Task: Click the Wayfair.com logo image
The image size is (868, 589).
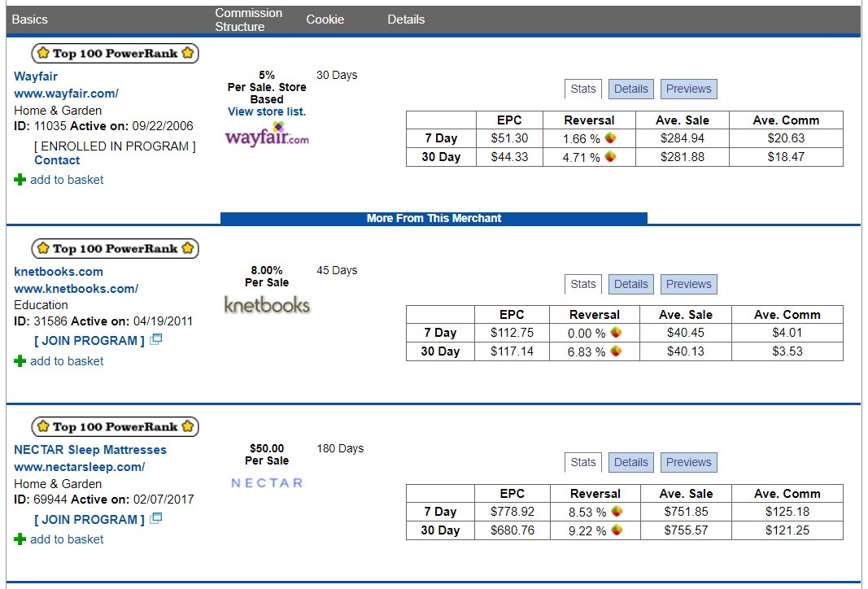Action: coord(267,135)
